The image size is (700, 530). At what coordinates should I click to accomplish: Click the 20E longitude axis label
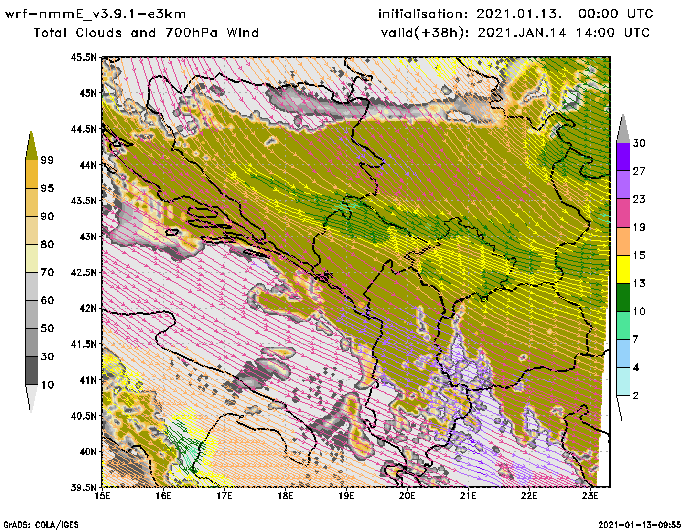coord(407,496)
